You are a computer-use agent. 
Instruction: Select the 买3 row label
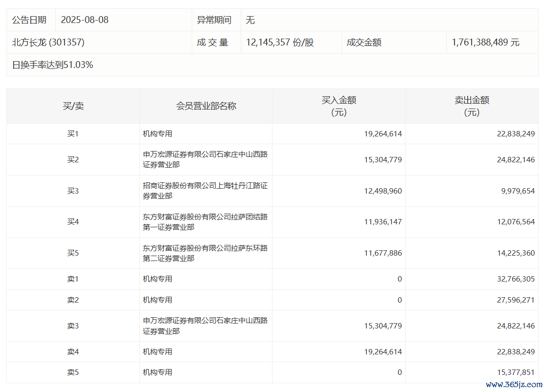click(73, 191)
